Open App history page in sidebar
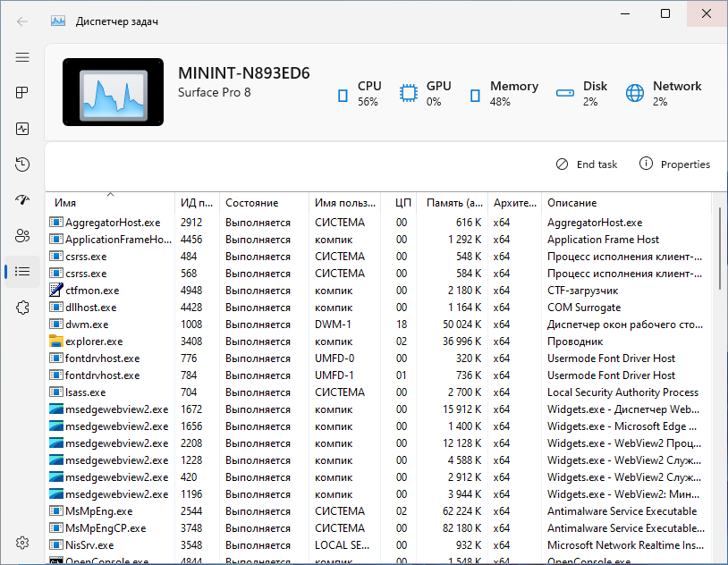Image resolution: width=728 pixels, height=565 pixels. point(22,164)
